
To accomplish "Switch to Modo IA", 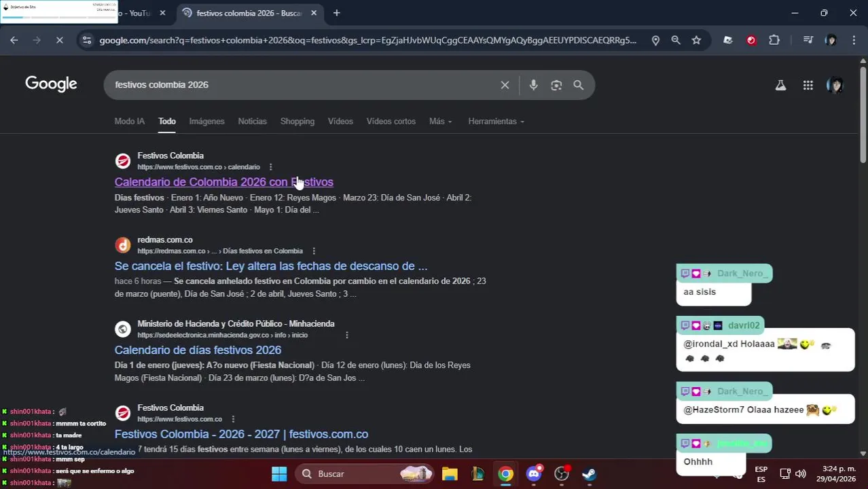I will coord(129,121).
